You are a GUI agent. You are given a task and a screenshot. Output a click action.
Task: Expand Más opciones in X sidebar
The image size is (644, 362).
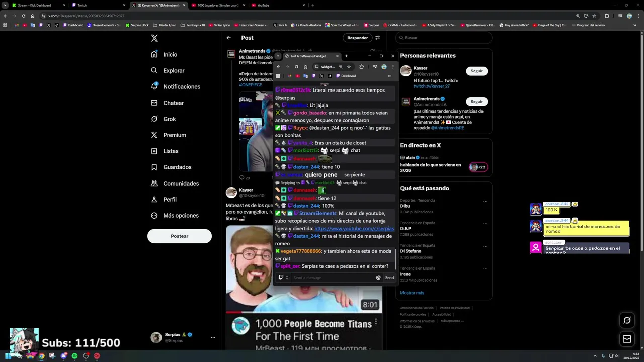(175, 215)
